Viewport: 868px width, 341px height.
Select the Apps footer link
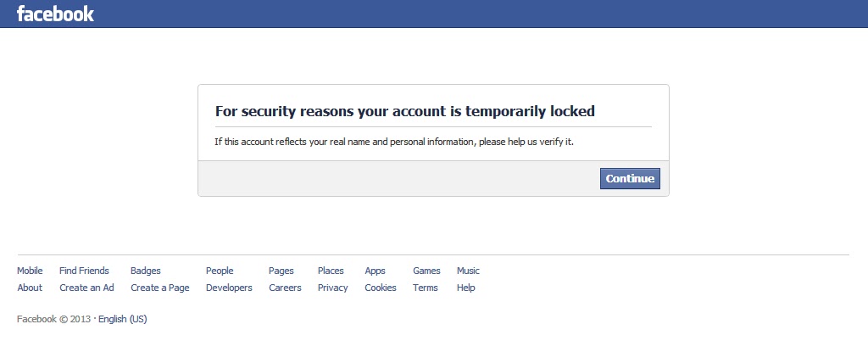click(375, 271)
